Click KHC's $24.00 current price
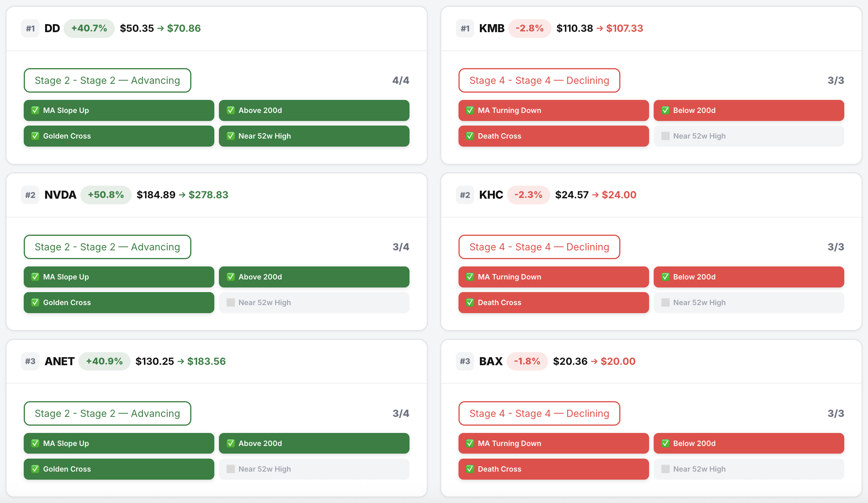Image resolution: width=868 pixels, height=503 pixels. coord(619,195)
